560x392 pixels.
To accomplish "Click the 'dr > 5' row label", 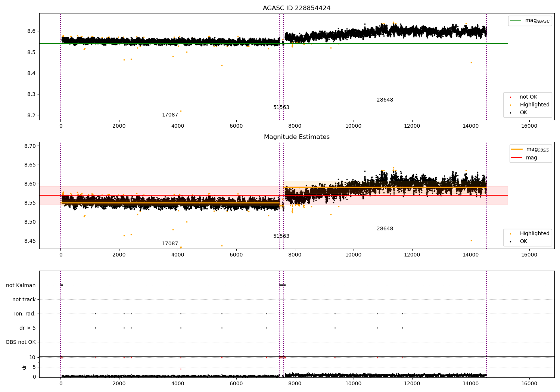I will (28, 328).
